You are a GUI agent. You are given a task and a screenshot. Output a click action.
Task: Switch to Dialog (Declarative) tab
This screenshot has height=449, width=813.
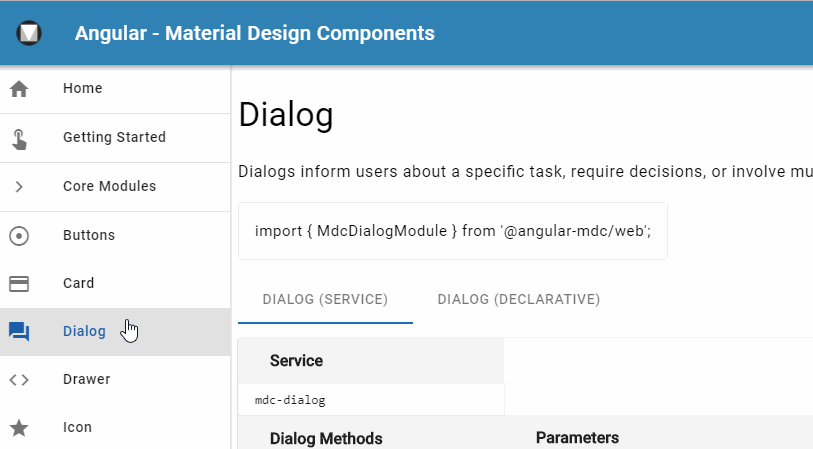pos(518,300)
